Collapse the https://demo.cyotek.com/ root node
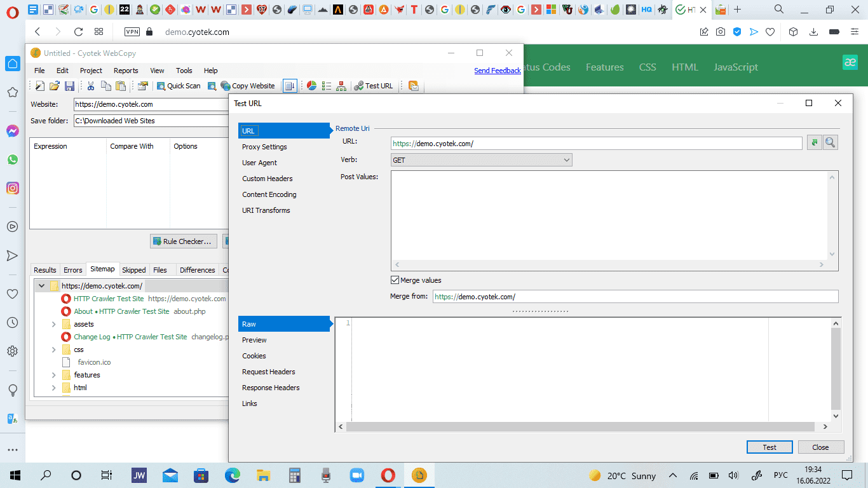 pos(41,286)
